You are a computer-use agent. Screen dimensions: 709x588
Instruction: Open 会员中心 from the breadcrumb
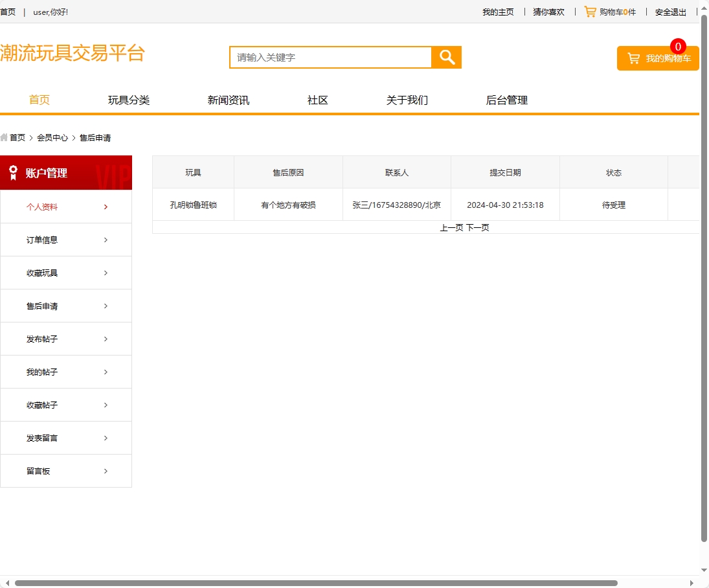pyautogui.click(x=52, y=137)
